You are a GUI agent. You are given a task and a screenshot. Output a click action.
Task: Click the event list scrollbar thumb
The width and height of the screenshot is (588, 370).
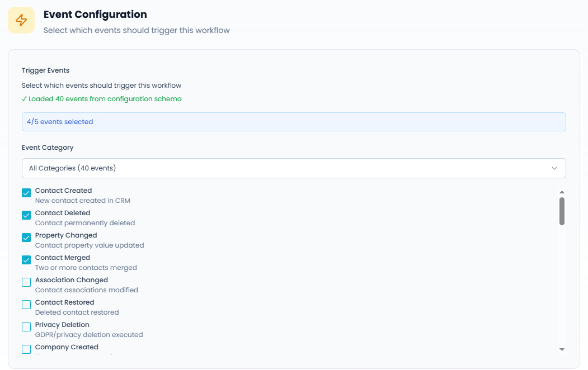(x=562, y=211)
